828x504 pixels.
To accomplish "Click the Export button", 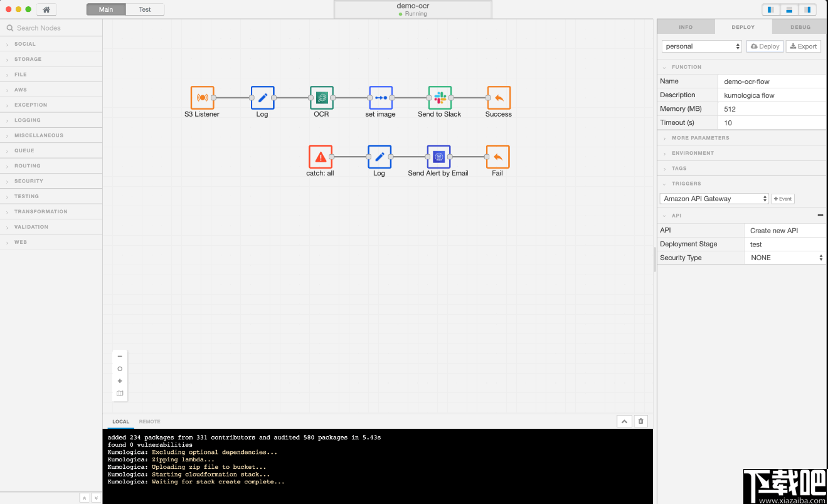I will (803, 46).
